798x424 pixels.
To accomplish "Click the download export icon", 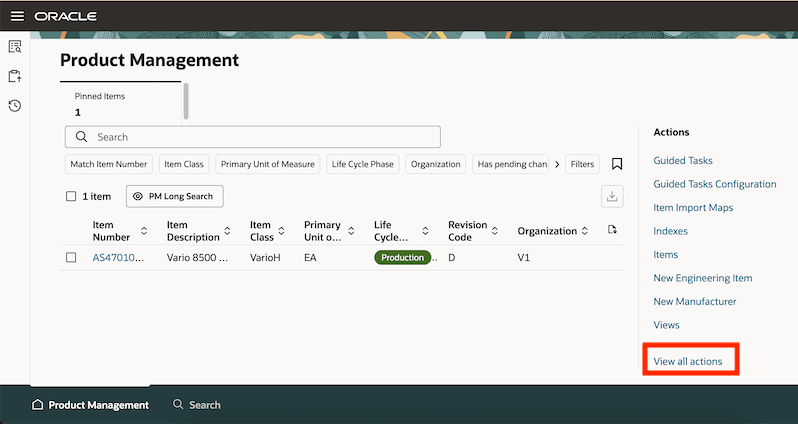I will (612, 196).
